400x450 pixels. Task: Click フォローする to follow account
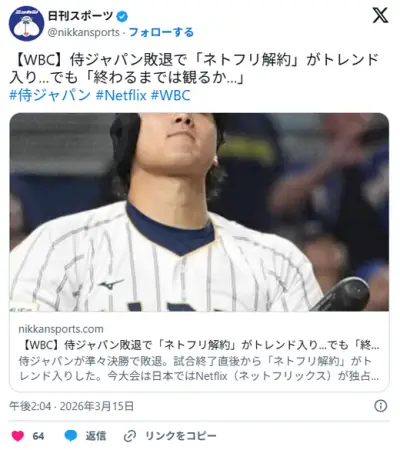(x=161, y=32)
